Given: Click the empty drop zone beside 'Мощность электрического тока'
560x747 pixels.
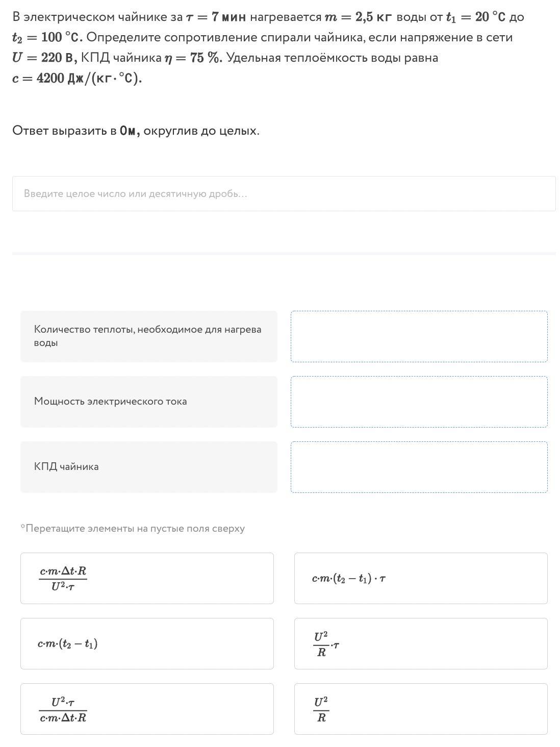Looking at the screenshot, I should coord(419,402).
